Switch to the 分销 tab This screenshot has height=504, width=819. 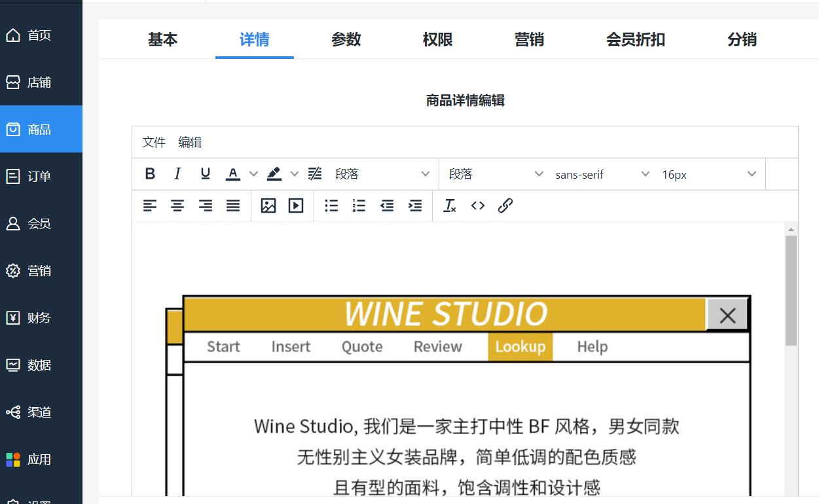point(742,39)
